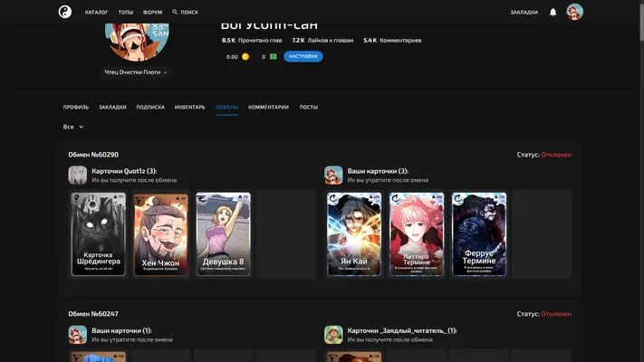Open the Ян Кай card
The width and height of the screenshot is (644, 362).
point(354,234)
